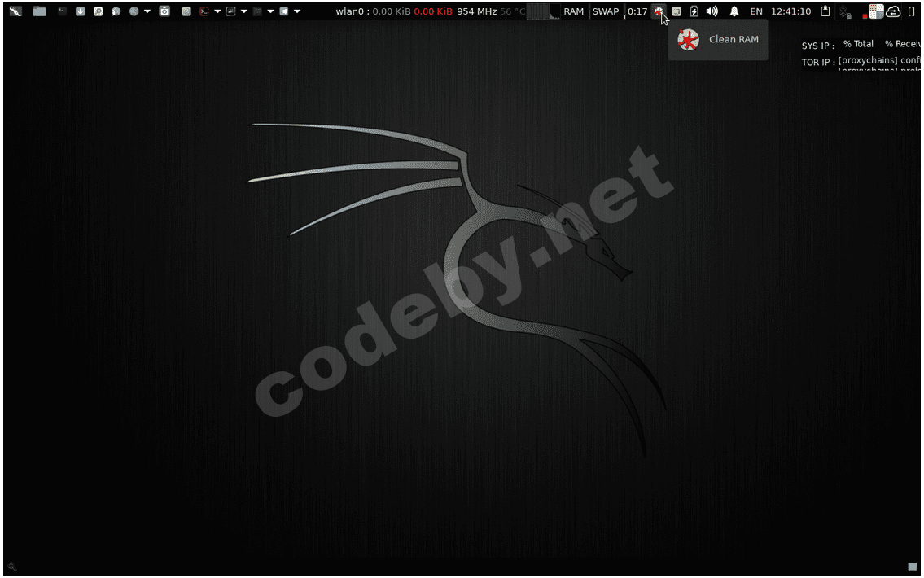The height and width of the screenshot is (578, 924).
Task: Click the paper-plane messenger launcher icon
Action: coord(284,11)
